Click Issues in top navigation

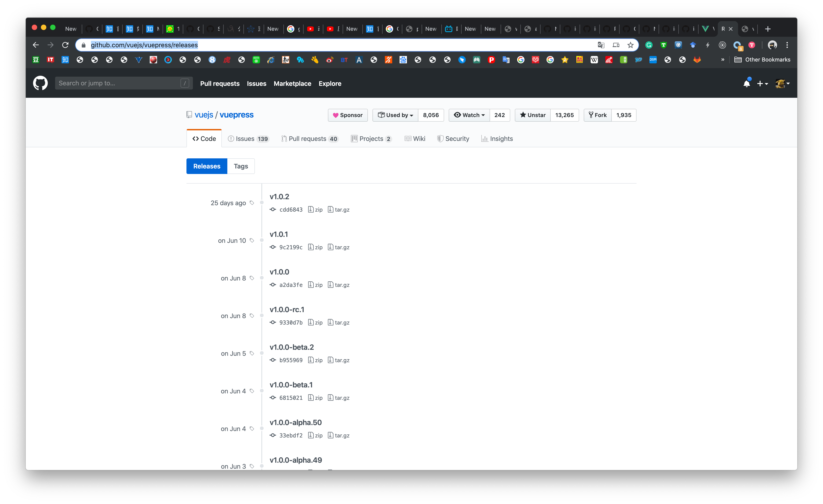pos(256,84)
